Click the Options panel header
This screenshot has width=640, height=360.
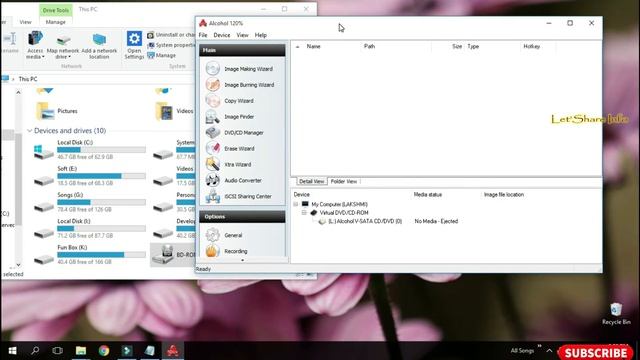[x=242, y=217]
